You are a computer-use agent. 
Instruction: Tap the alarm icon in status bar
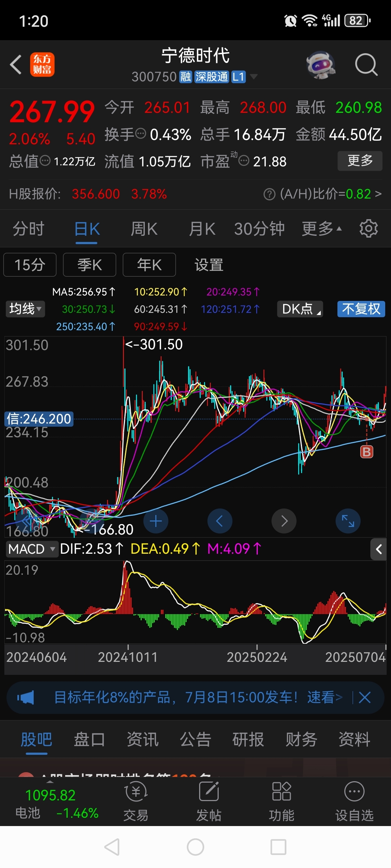pyautogui.click(x=291, y=21)
